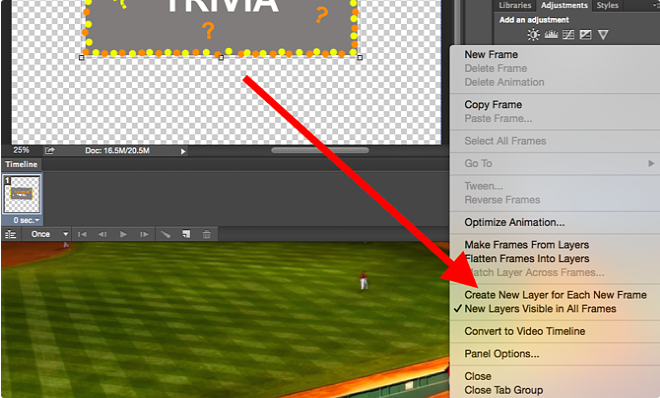This screenshot has width=660, height=398.
Task: Click the share icon in status bar
Action: coord(50,150)
